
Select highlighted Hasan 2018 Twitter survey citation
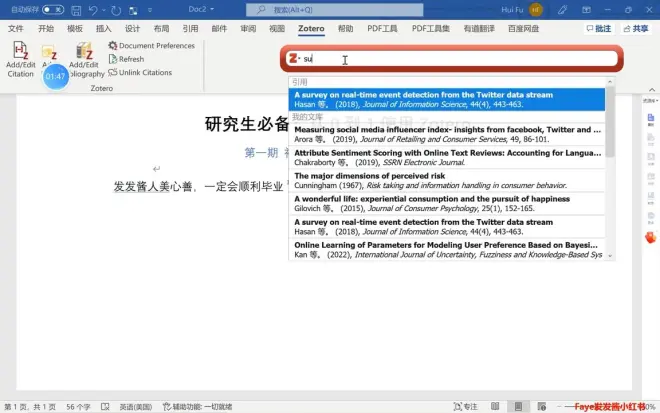coord(447,99)
